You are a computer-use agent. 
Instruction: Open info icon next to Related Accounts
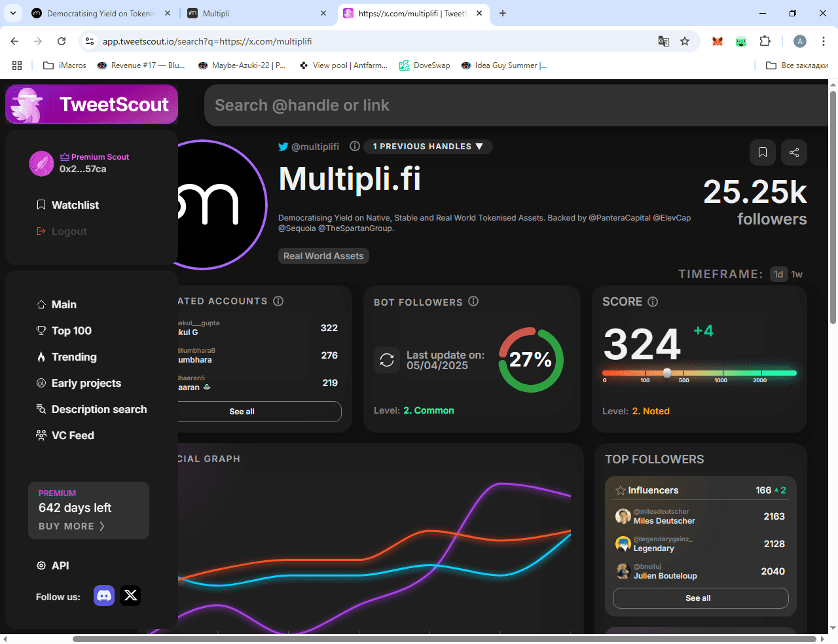pyautogui.click(x=278, y=301)
